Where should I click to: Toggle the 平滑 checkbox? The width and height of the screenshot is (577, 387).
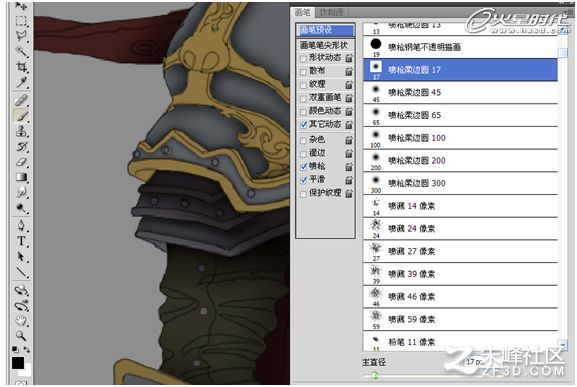[303, 180]
